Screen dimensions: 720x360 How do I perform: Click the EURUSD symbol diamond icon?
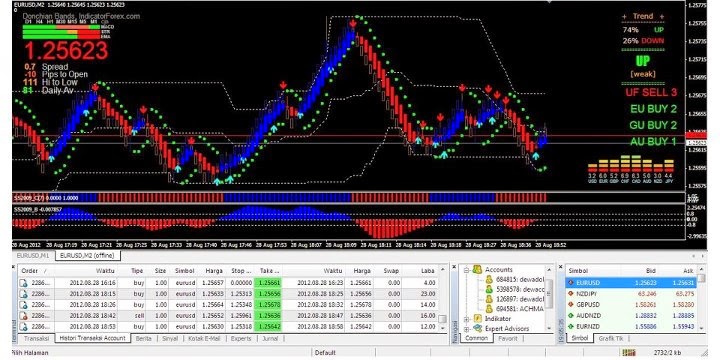[x=571, y=283]
